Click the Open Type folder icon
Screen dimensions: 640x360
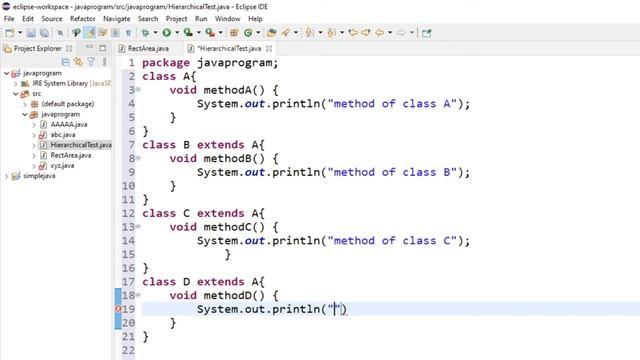271,33
